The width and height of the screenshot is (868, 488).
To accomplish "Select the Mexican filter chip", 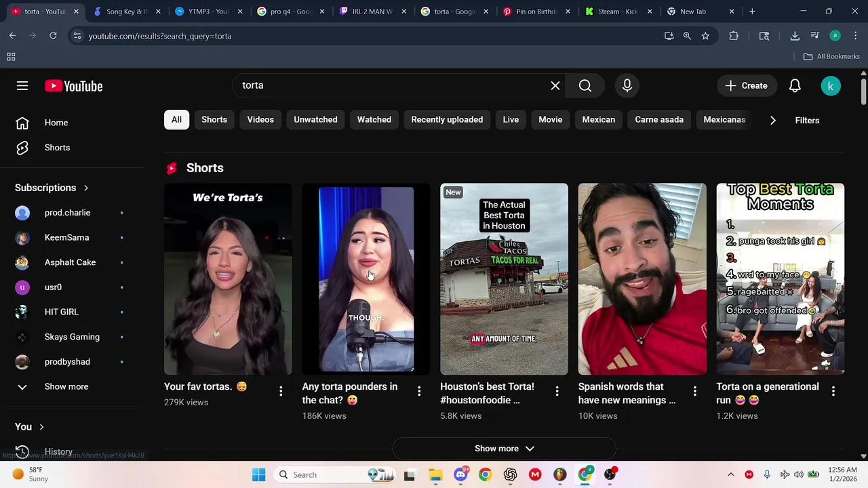I will click(x=599, y=119).
